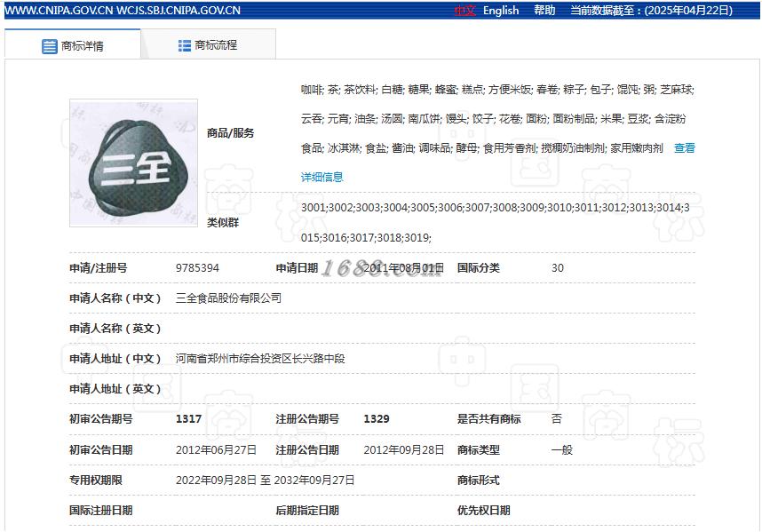This screenshot has width=762, height=532.
Task: Click header text WCJS.SBJ.CNIPA.GOV.CN
Action: (x=179, y=10)
